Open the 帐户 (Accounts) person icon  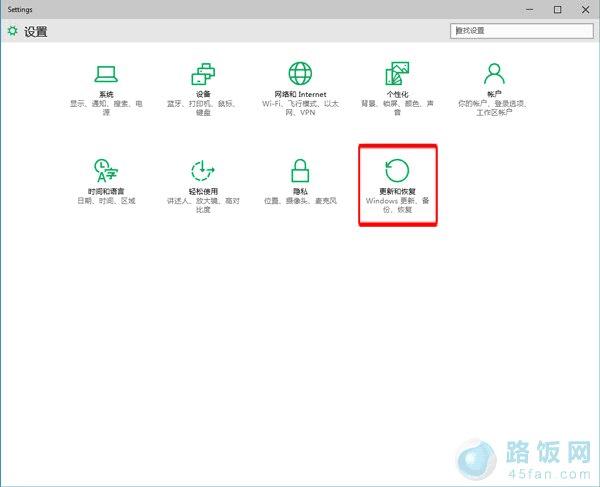(x=494, y=73)
